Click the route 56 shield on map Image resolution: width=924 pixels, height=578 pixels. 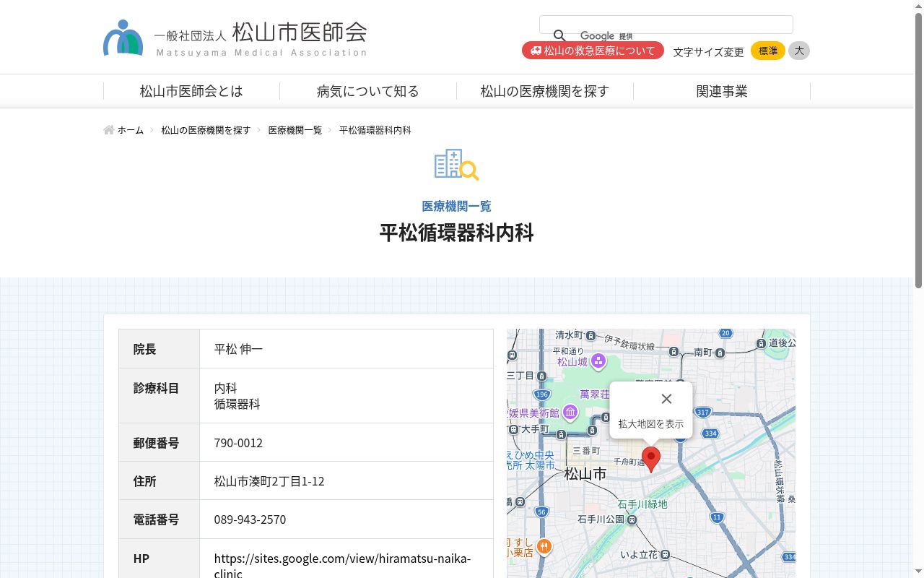pyautogui.click(x=541, y=512)
